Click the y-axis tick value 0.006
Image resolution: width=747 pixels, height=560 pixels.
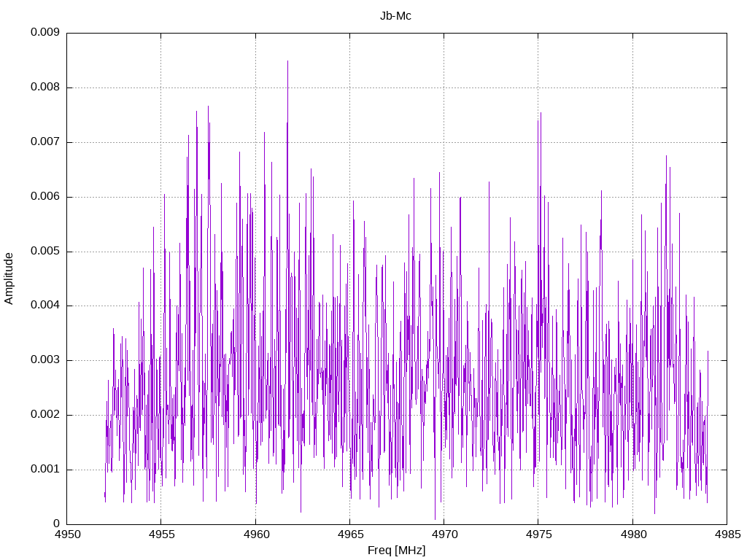pos(44,196)
